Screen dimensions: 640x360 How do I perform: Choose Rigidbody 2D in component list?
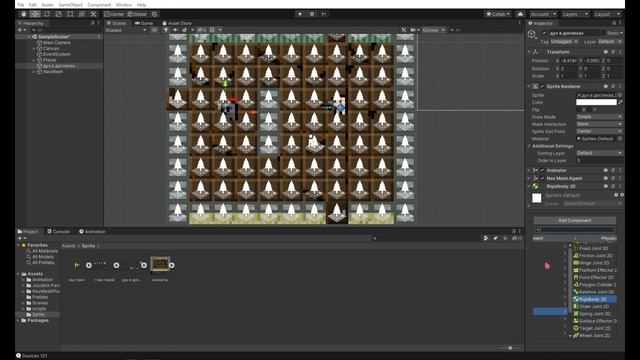(x=595, y=299)
